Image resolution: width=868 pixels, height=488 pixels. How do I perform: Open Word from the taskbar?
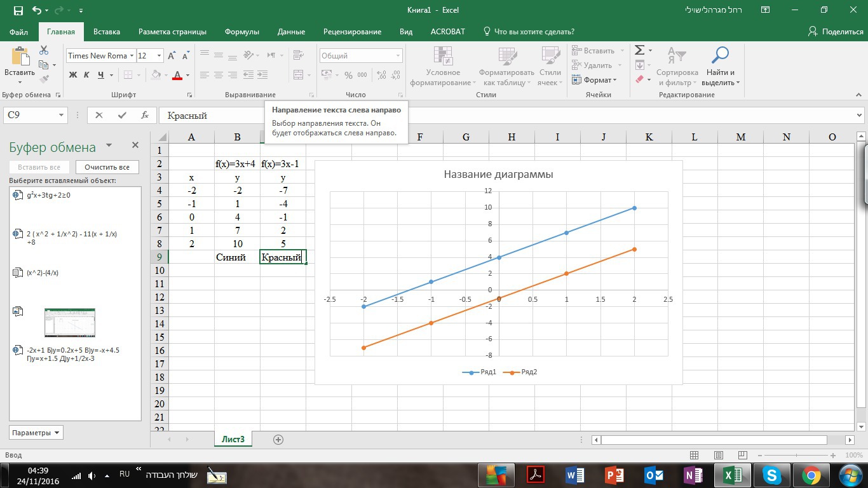(574, 475)
